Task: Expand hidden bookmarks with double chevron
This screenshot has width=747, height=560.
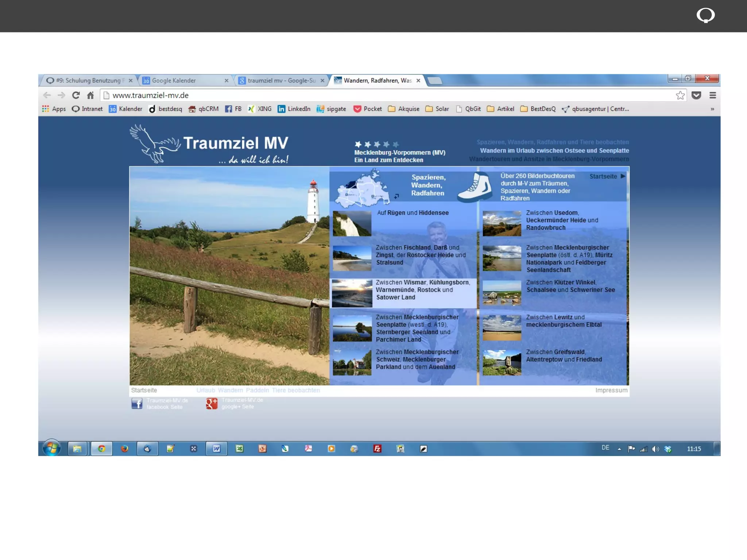Action: coord(712,109)
